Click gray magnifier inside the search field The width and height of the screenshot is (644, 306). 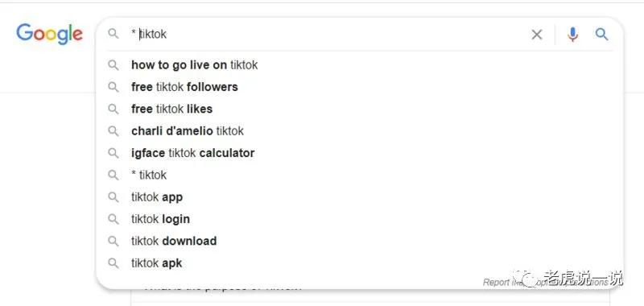[x=114, y=34]
